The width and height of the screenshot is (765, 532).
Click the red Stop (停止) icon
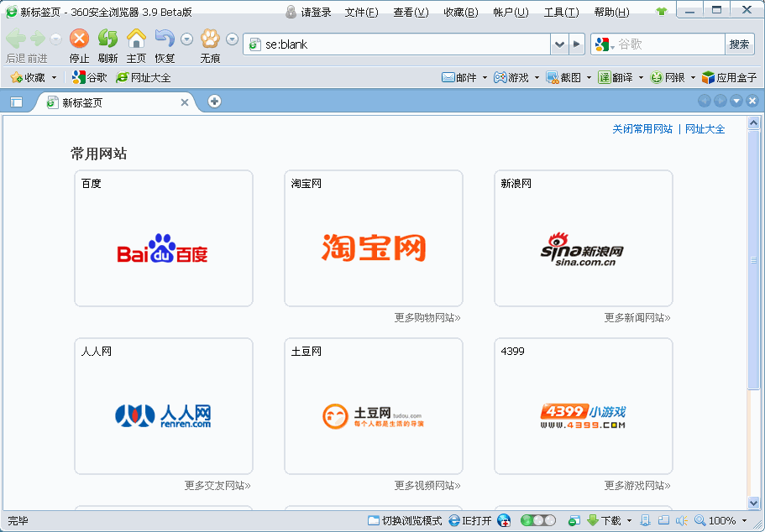(79, 38)
